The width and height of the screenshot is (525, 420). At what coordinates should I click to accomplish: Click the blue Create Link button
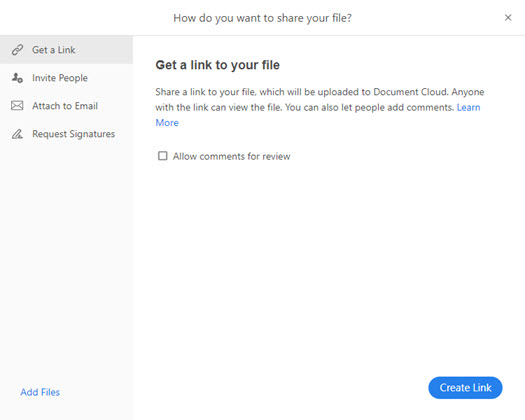(x=465, y=388)
